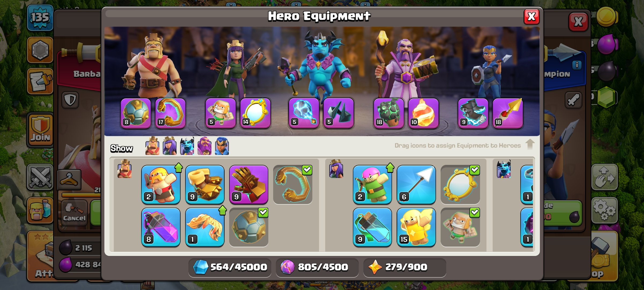
Task: Open Warden's Fireball slot level 10
Action: click(x=423, y=113)
